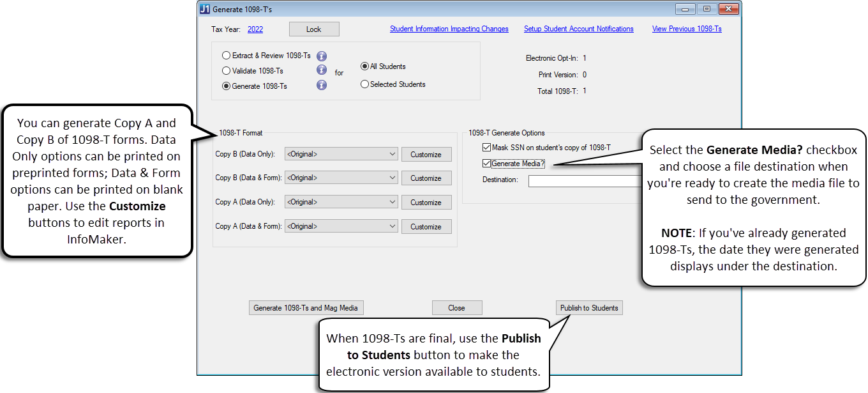This screenshot has width=868, height=393.
Task: Open the View Previous 1098-Ts link
Action: (x=687, y=29)
